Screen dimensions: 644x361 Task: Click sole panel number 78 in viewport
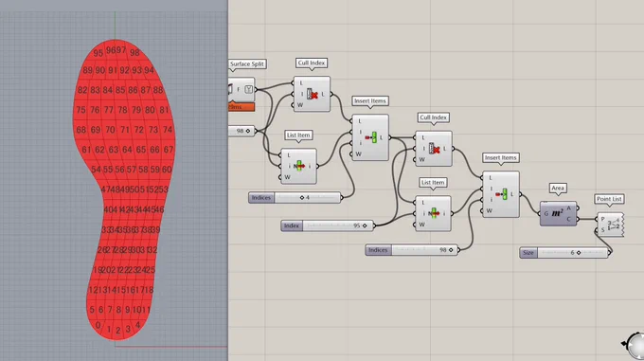[122, 110]
